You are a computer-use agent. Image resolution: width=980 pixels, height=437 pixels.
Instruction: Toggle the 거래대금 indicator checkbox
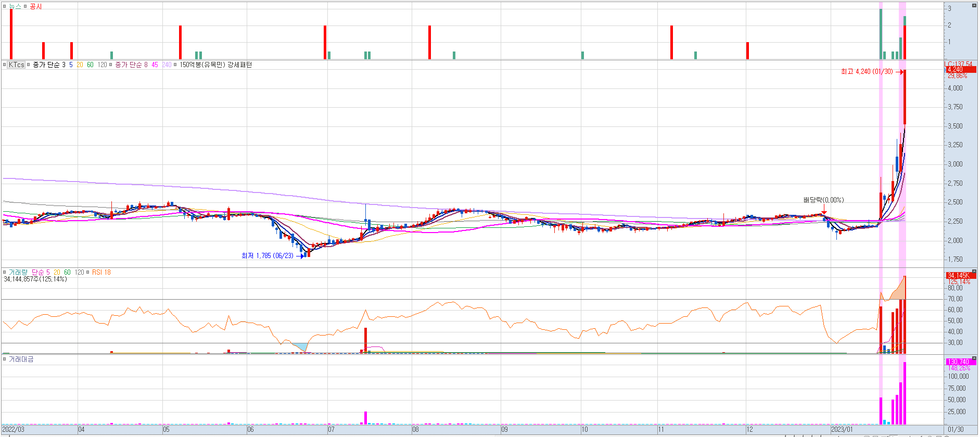[5, 359]
